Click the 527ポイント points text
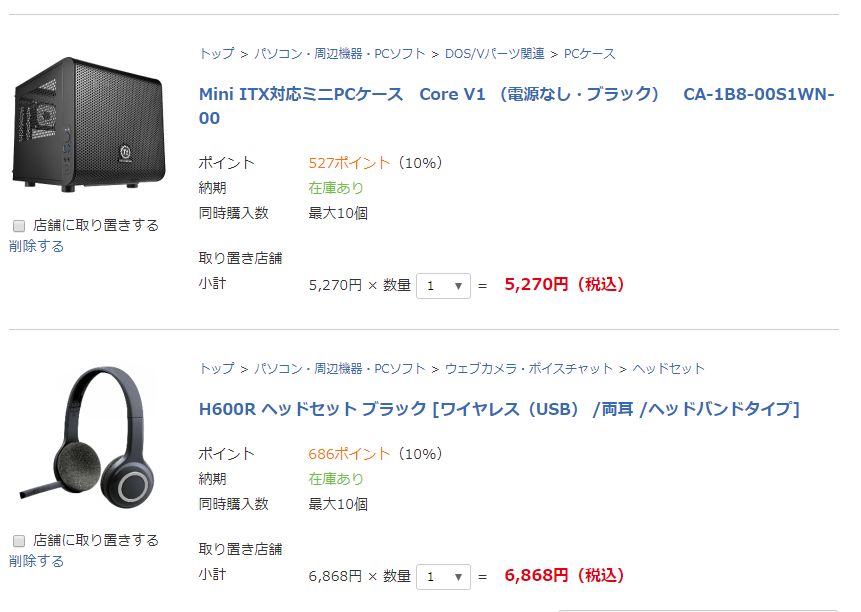The height and width of the screenshot is (612, 861). click(349, 163)
